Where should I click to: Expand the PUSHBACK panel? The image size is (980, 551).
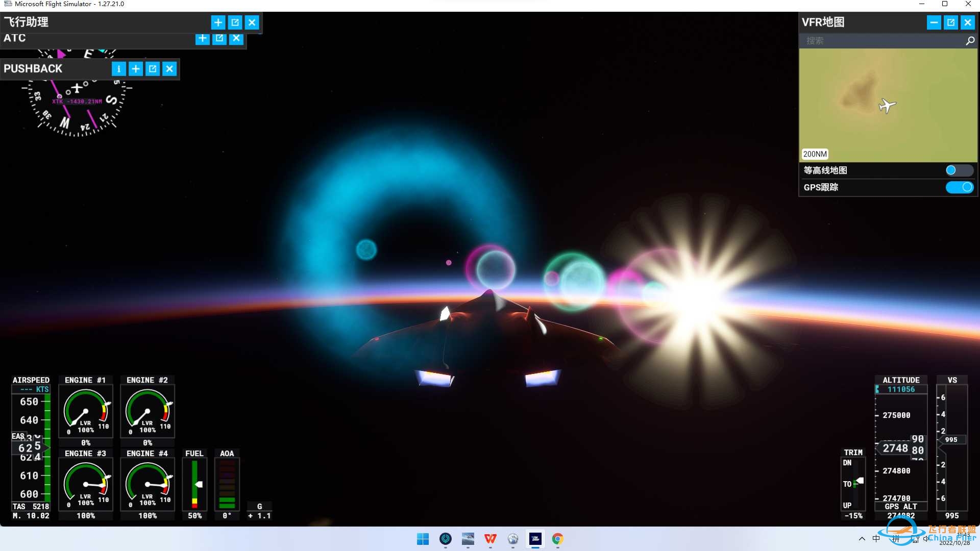[136, 69]
